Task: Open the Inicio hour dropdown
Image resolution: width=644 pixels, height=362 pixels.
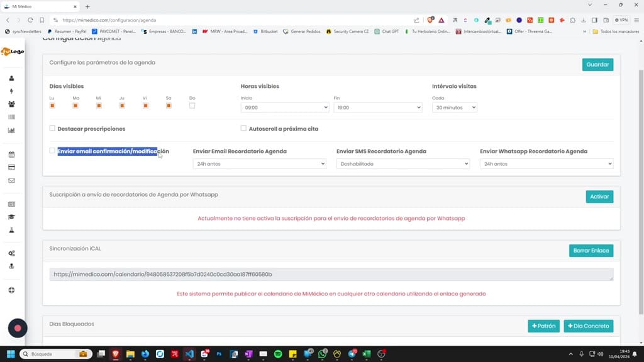Action: (x=285, y=107)
